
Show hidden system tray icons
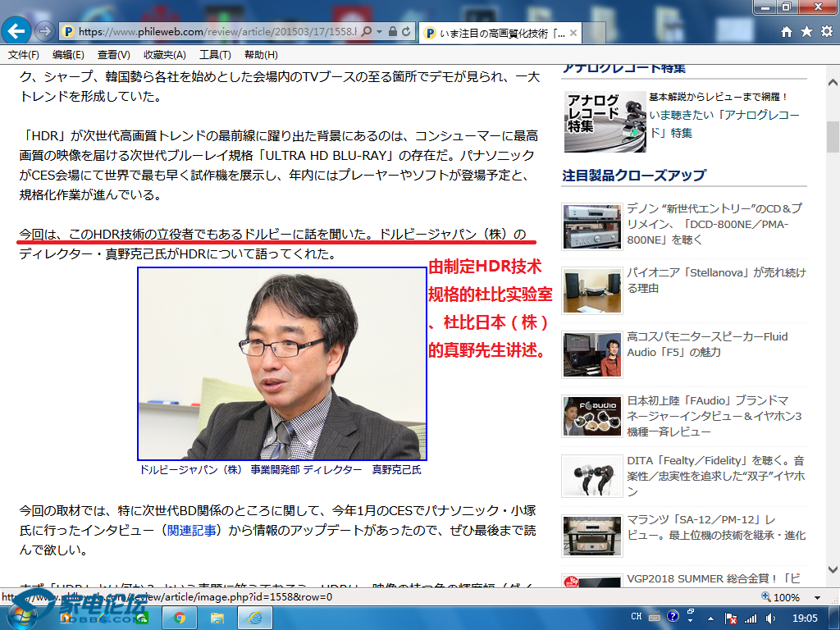point(711,617)
